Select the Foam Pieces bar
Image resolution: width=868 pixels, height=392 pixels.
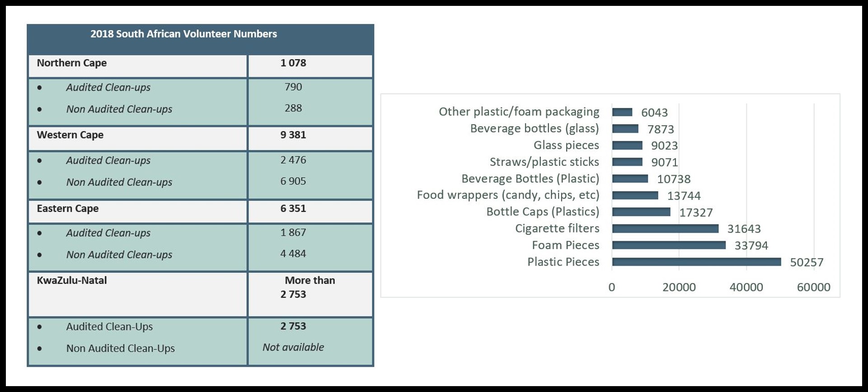pyautogui.click(x=669, y=245)
